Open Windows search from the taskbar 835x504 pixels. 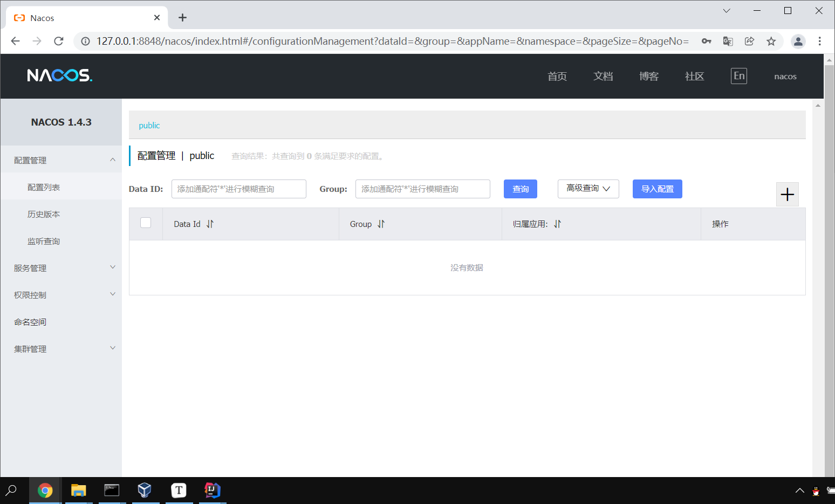(11, 490)
